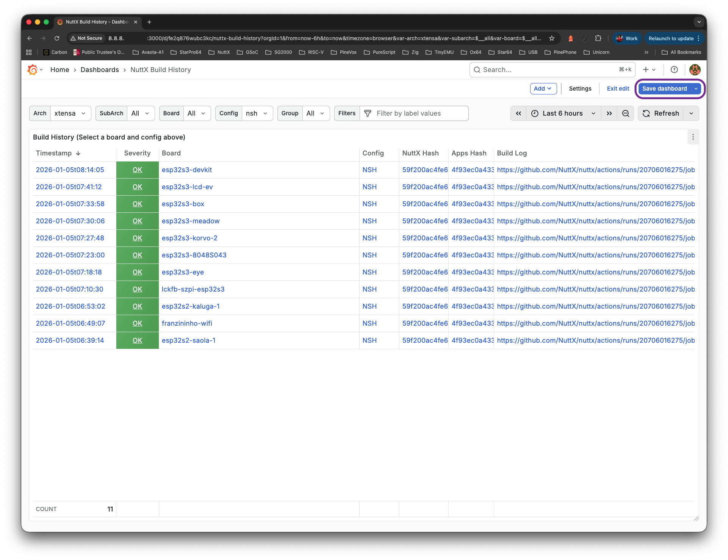
Task: Click the clock icon in the time picker
Action: click(534, 113)
